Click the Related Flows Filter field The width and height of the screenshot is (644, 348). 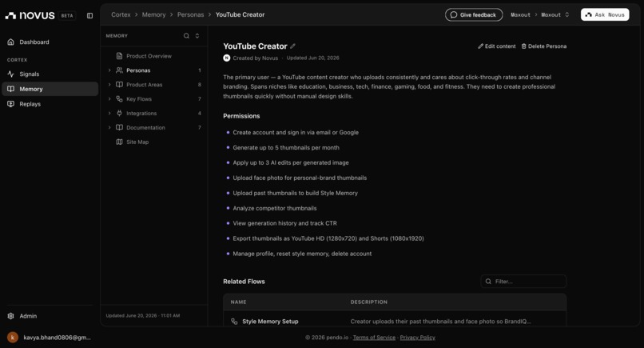(x=523, y=282)
